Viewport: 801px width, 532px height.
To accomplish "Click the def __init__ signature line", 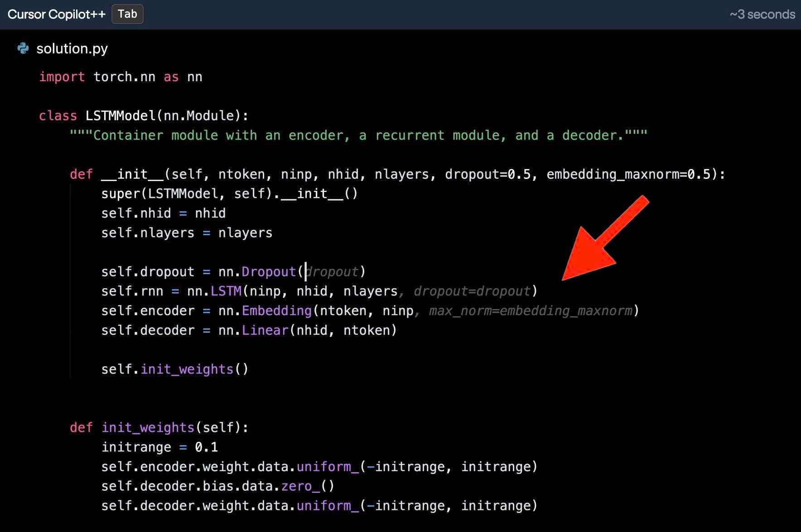I will (397, 174).
